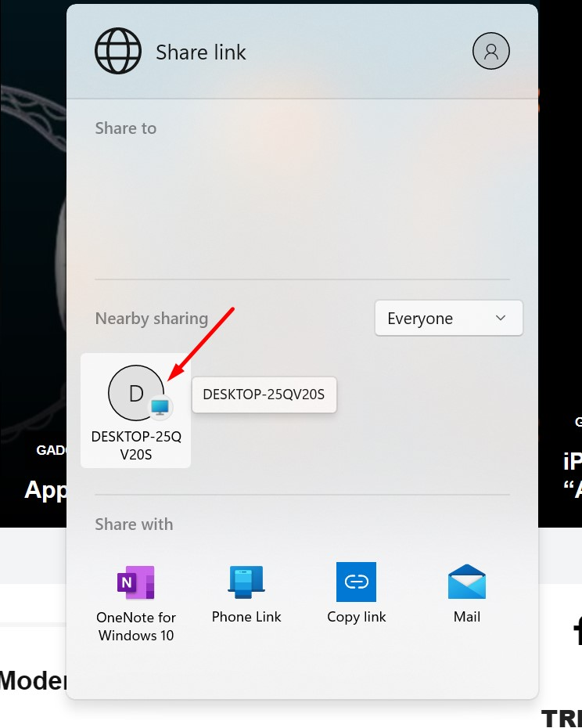582x728 pixels.
Task: Share to OneNote for Windows 10
Action: point(135,583)
